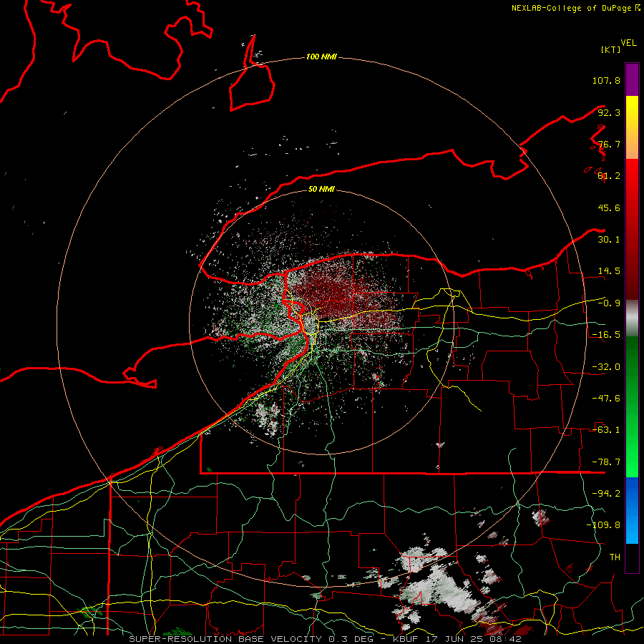Click the -16.5 velocity scale value
This screenshot has height=644, width=644.
click(606, 335)
